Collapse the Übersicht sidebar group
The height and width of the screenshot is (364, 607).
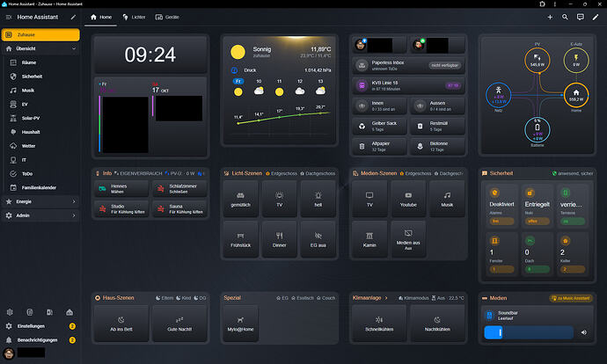tap(74, 48)
